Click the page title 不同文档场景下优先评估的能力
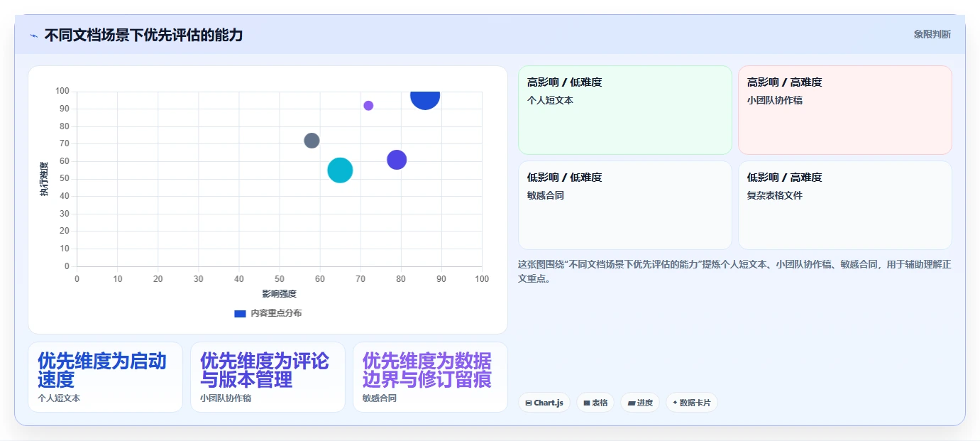The height and width of the screenshot is (441, 980). pos(143,35)
